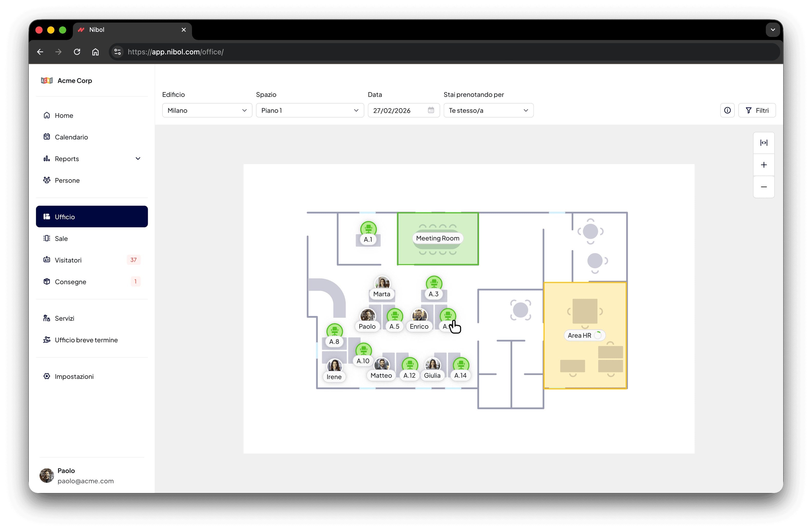The width and height of the screenshot is (812, 531).
Task: Select available desk A.3 on map
Action: click(x=434, y=283)
